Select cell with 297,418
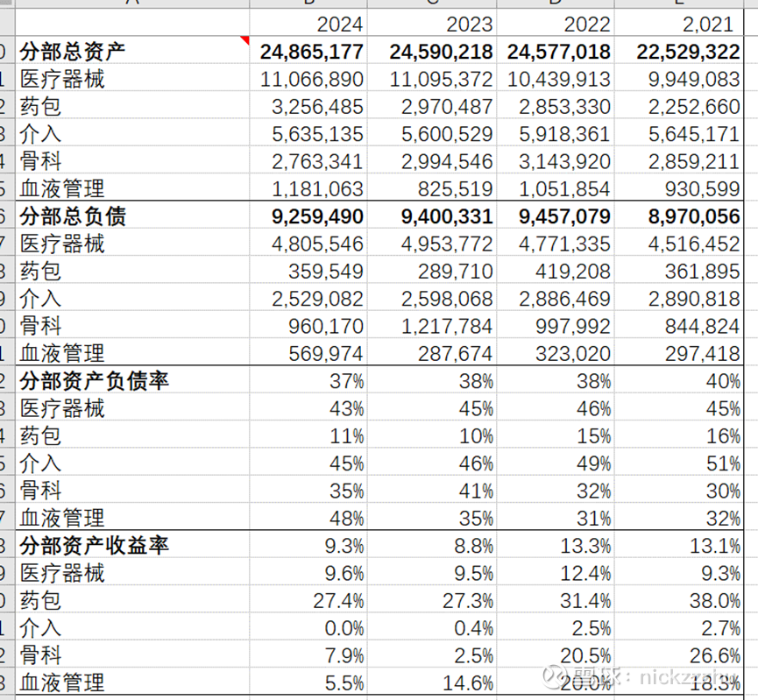 678,352
